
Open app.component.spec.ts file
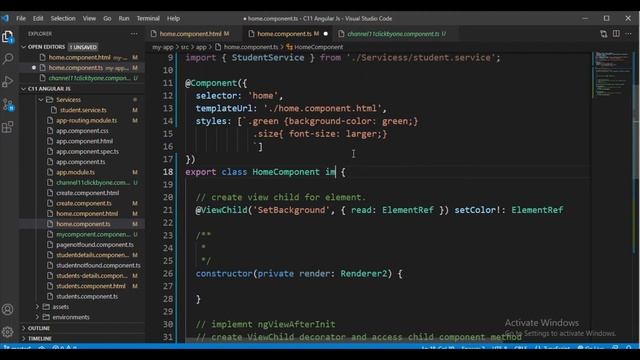coord(87,151)
